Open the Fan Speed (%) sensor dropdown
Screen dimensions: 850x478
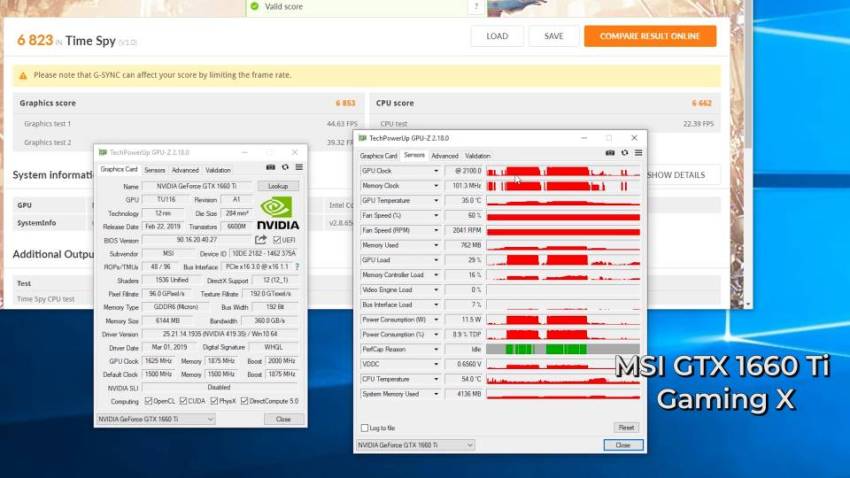[436, 216]
